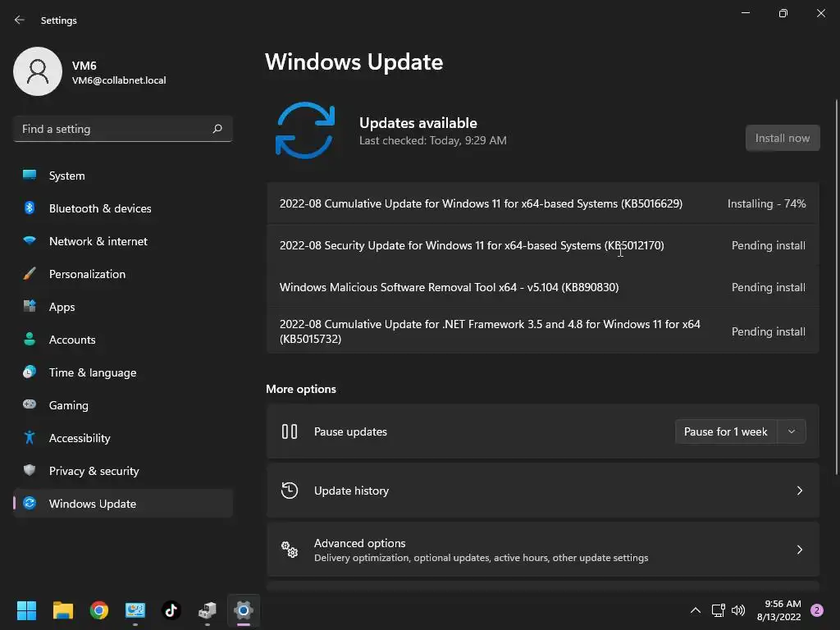The width and height of the screenshot is (840, 630).
Task: Click the network tray icon
Action: (x=718, y=610)
